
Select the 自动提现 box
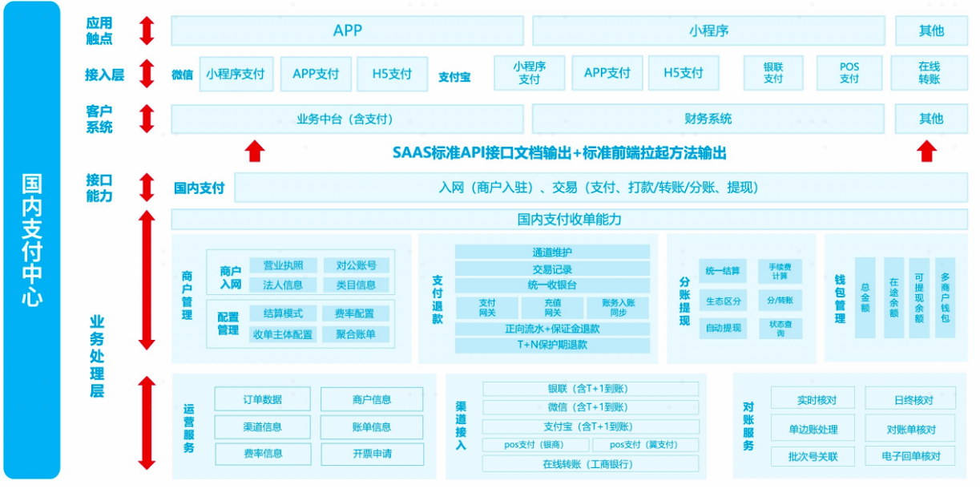(723, 328)
